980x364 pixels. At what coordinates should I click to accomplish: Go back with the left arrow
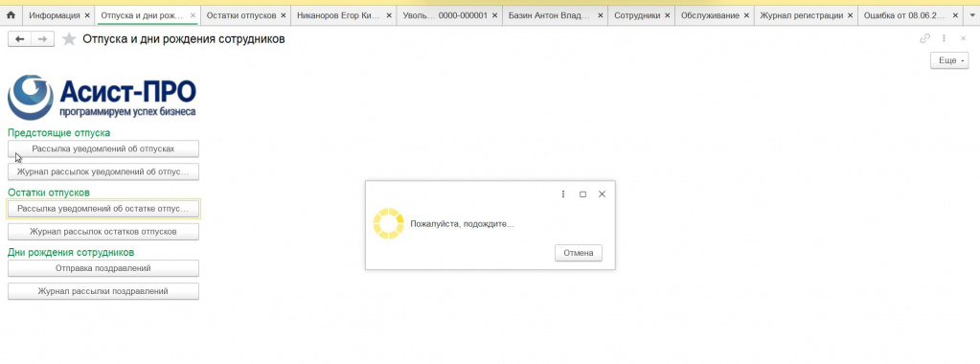(x=19, y=39)
